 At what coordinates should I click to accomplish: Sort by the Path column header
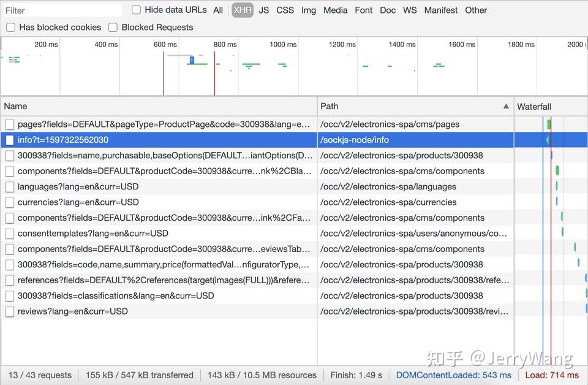[415, 106]
